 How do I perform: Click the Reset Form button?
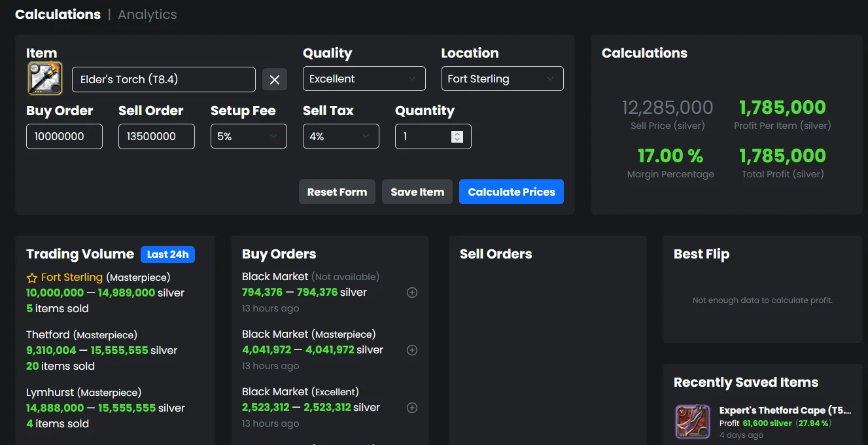pos(337,192)
